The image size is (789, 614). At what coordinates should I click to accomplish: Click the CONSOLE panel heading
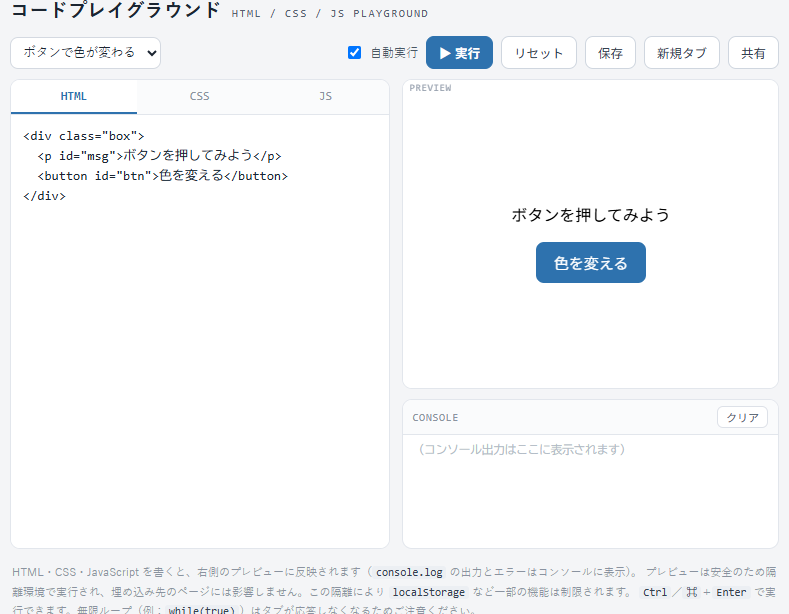click(435, 418)
